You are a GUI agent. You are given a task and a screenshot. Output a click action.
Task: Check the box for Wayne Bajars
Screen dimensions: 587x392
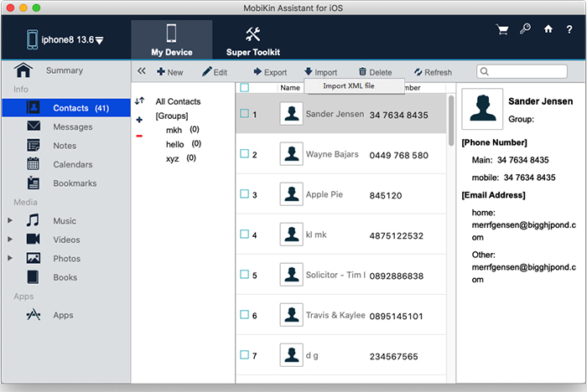244,153
